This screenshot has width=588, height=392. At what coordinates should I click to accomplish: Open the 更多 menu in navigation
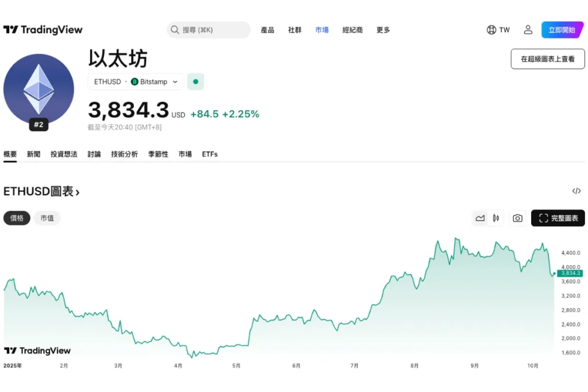coord(383,30)
